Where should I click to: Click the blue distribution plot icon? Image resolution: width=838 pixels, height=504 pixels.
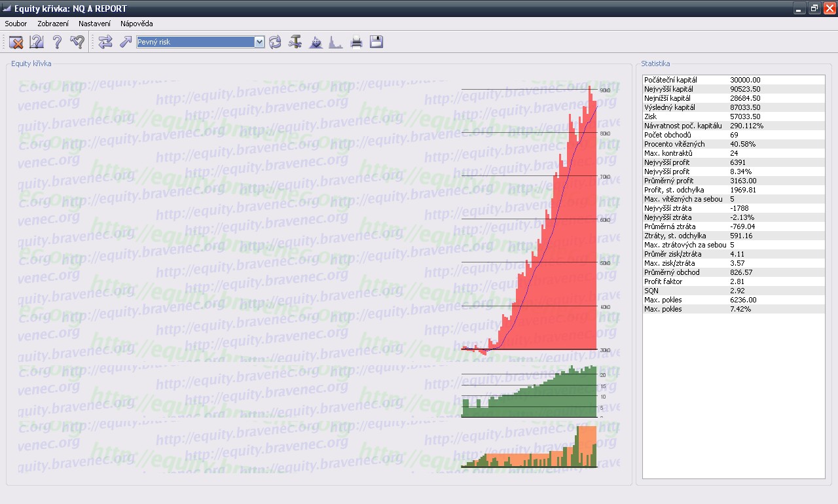316,42
